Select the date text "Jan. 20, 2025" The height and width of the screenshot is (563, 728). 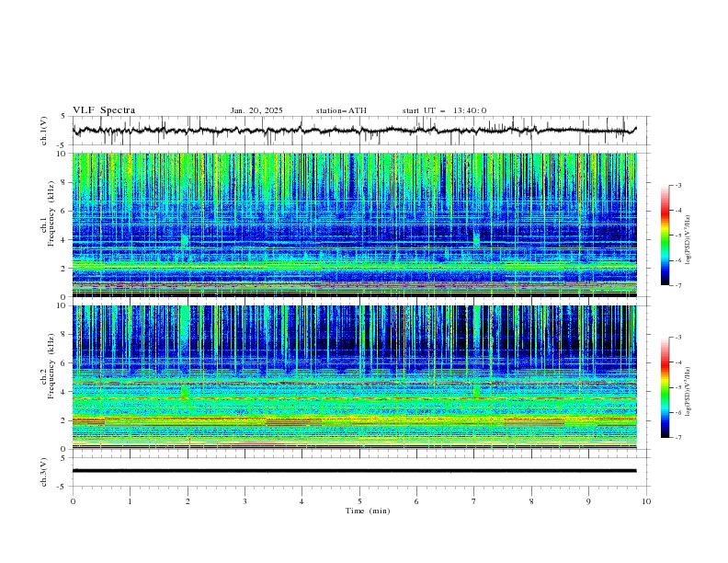[x=256, y=110]
